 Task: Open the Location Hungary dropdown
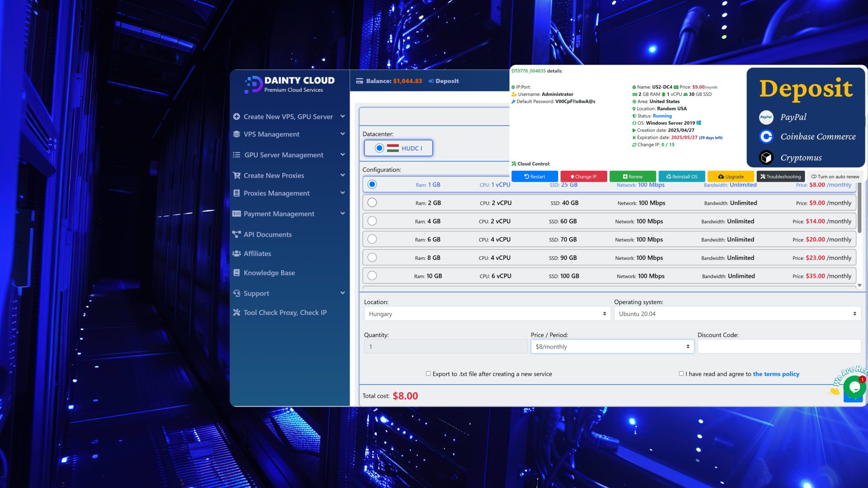pyautogui.click(x=487, y=314)
